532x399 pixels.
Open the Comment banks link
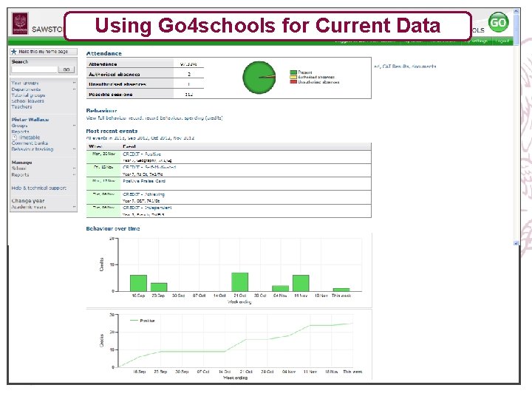[30, 143]
